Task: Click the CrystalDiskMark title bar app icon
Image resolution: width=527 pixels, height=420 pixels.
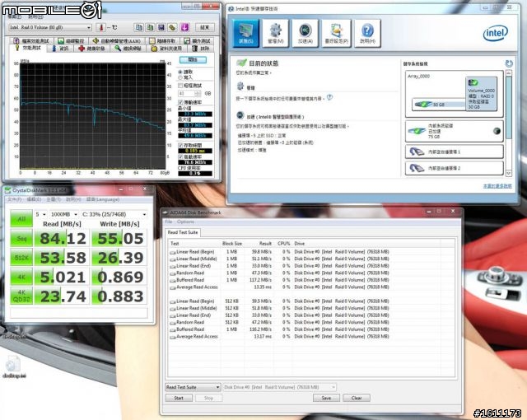Action: 7,190
